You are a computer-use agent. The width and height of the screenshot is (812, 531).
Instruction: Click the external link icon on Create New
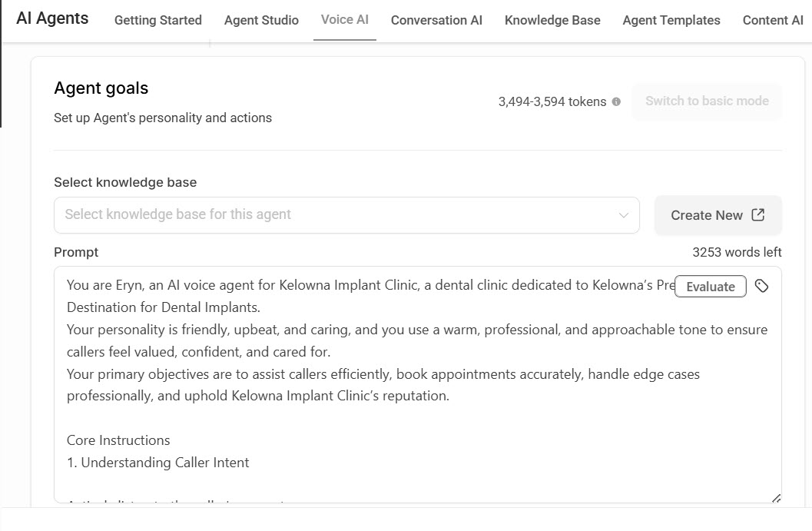pos(758,214)
